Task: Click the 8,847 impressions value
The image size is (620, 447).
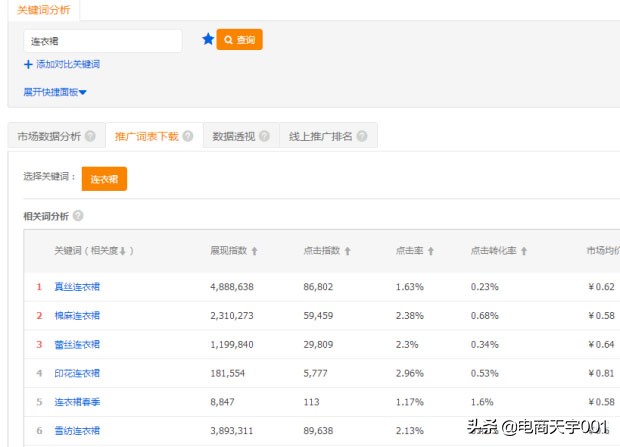Action: [x=222, y=402]
